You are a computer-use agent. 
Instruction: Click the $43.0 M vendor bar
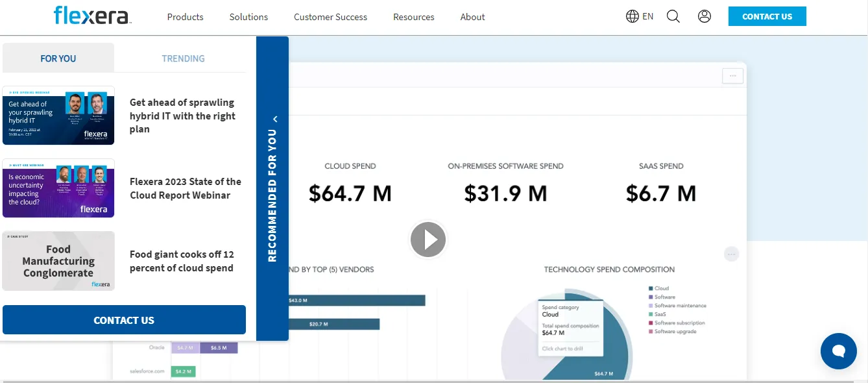point(357,301)
